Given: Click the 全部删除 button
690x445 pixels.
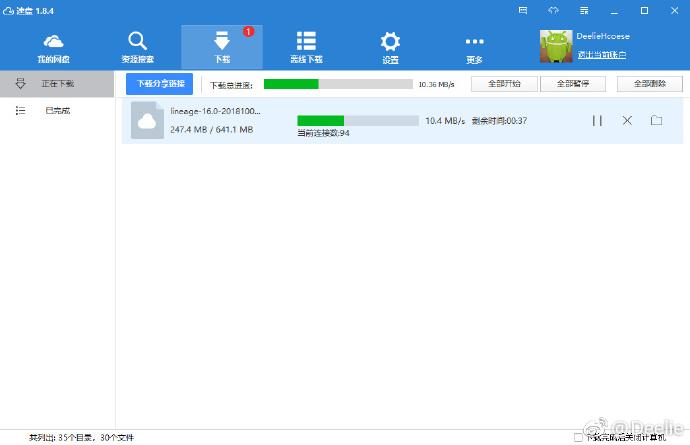Looking at the screenshot, I should click(650, 84).
